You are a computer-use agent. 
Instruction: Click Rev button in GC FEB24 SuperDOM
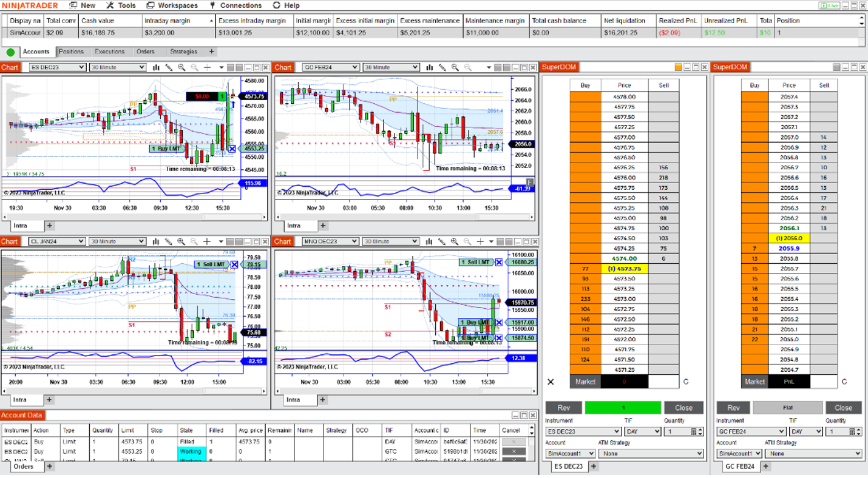[x=733, y=408]
